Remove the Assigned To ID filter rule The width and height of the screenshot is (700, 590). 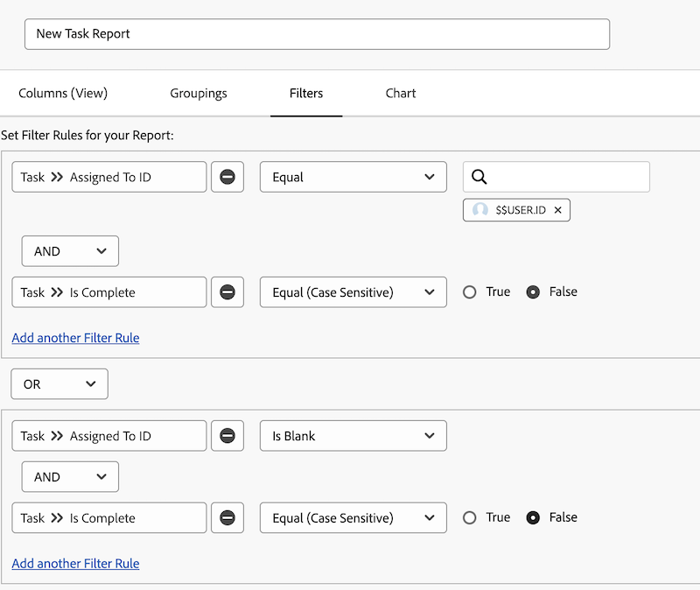point(227,177)
